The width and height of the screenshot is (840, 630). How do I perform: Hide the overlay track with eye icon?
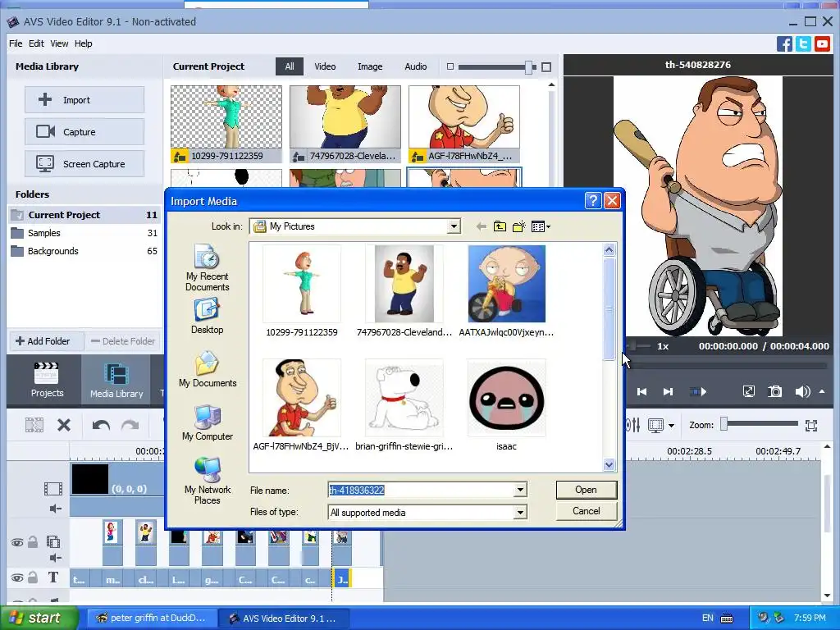tap(17, 543)
